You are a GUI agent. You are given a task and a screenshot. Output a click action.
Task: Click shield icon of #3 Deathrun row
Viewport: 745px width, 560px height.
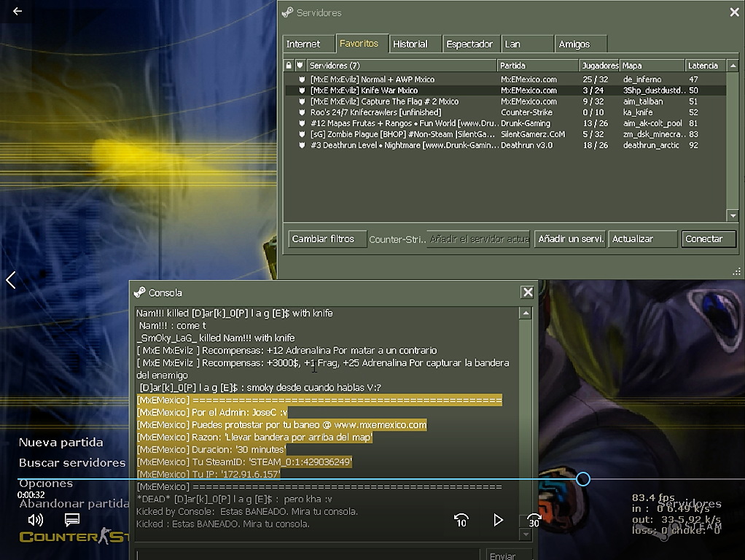click(301, 145)
